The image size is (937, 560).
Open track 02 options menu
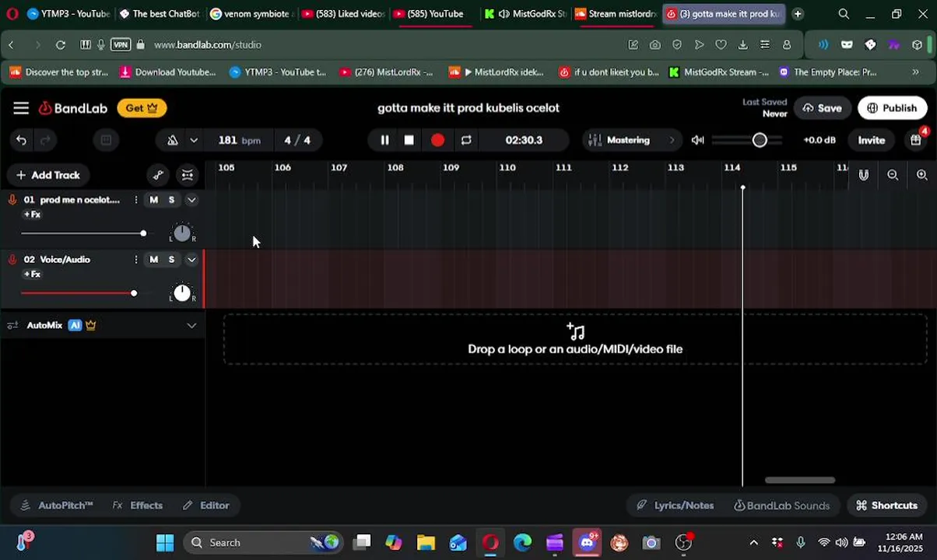tap(135, 260)
